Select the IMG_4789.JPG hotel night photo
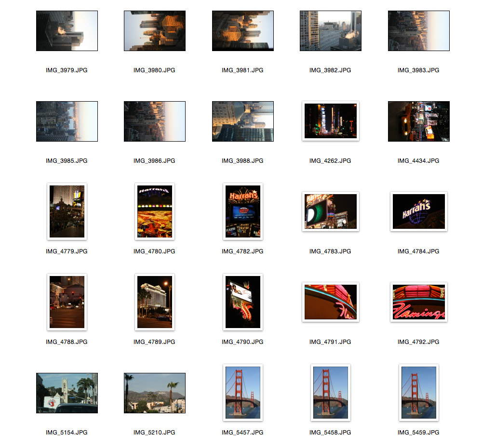 tap(154, 302)
